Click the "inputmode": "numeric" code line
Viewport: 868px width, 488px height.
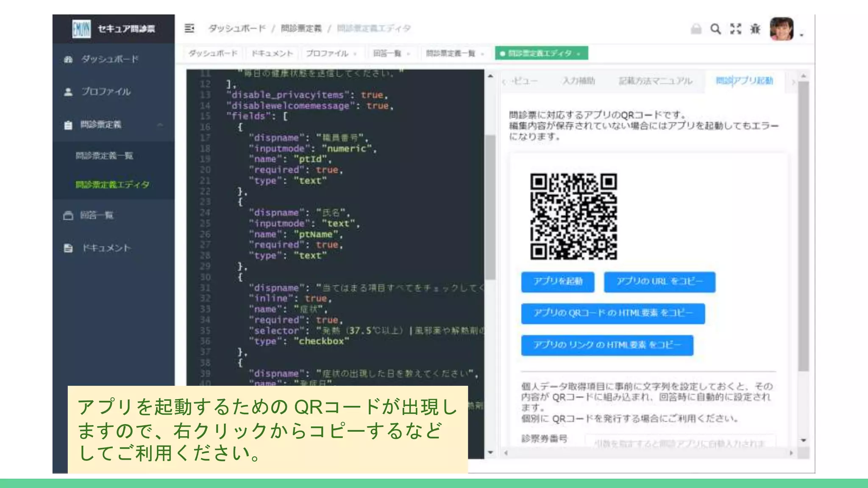tap(313, 149)
